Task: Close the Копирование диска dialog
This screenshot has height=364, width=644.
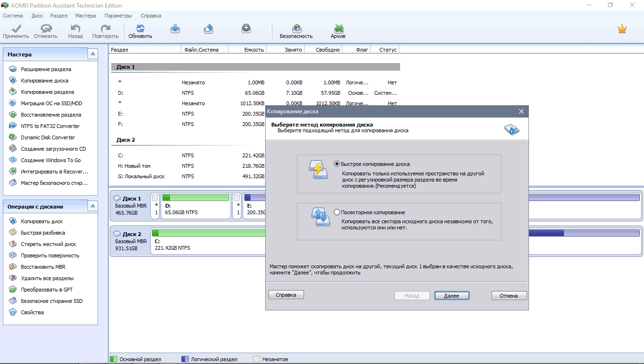Action: click(521, 111)
